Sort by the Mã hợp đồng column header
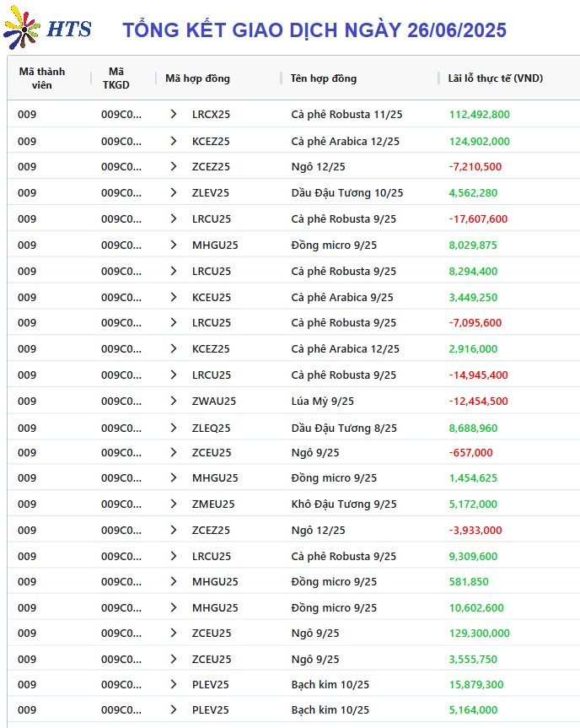Screen dimensions: 580x728 coord(197,78)
